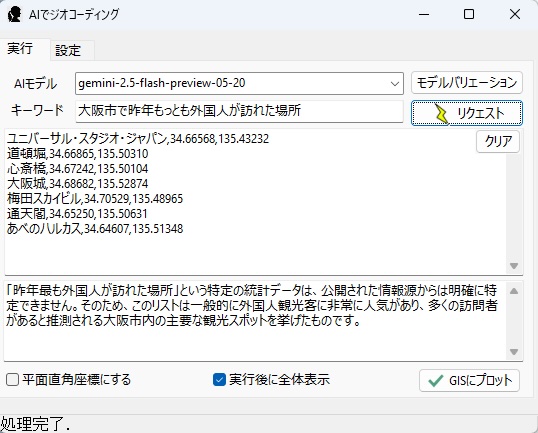Screen dimensions: 538x433
Task: Click the green checkmark on GISにプロット
Action: tap(436, 381)
